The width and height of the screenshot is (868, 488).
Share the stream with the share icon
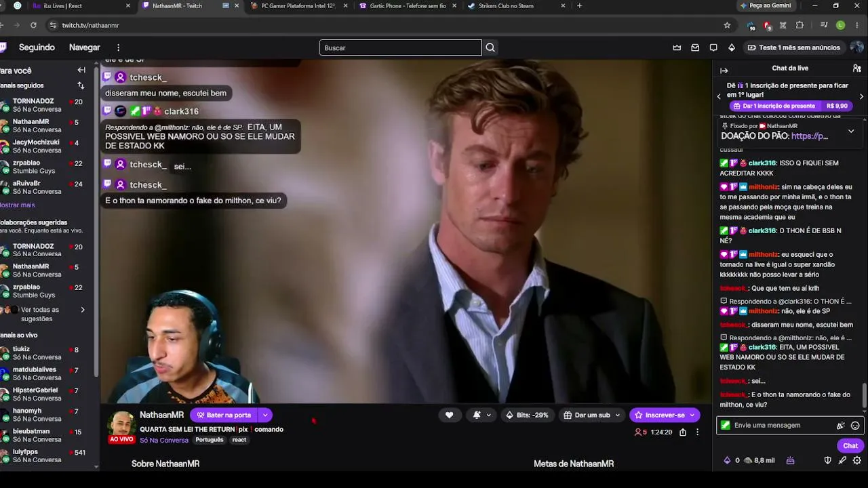[x=683, y=432]
